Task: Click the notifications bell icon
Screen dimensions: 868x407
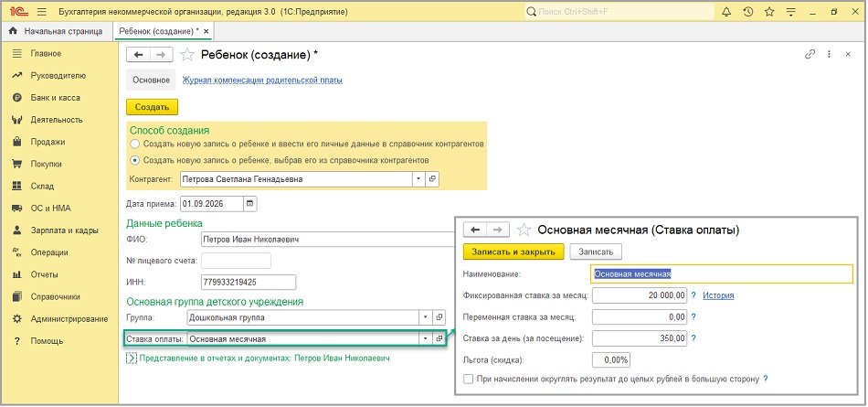Action: tap(727, 12)
